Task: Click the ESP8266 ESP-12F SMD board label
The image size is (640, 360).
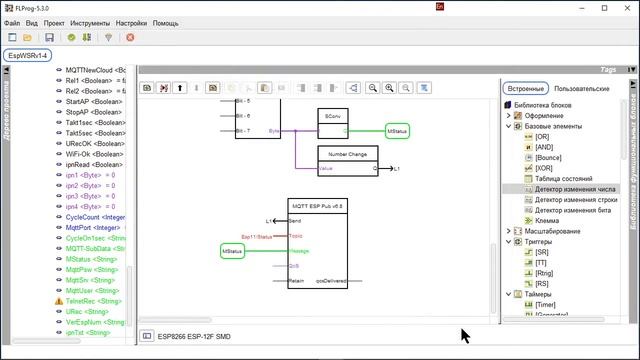Action: (x=194, y=336)
